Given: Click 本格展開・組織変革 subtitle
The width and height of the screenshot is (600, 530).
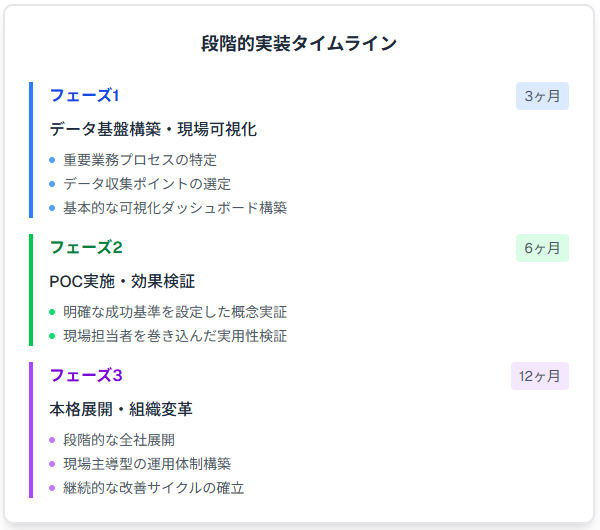Looking at the screenshot, I should tap(121, 409).
